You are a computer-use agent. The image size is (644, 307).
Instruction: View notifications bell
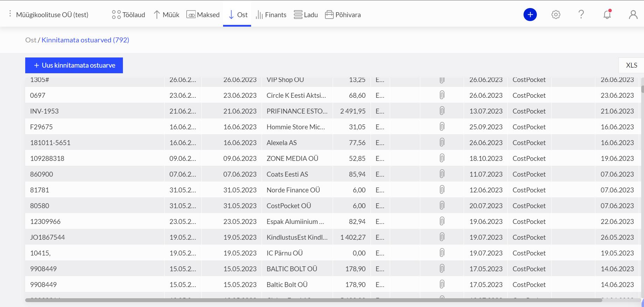click(x=607, y=14)
